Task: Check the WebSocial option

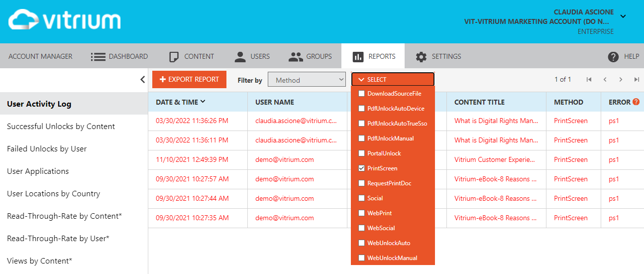Action: pos(362,228)
